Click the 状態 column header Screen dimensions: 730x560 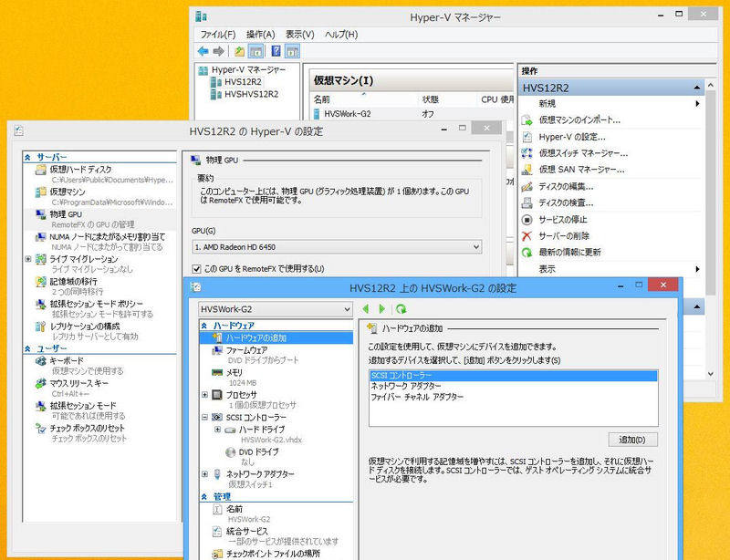(430, 99)
